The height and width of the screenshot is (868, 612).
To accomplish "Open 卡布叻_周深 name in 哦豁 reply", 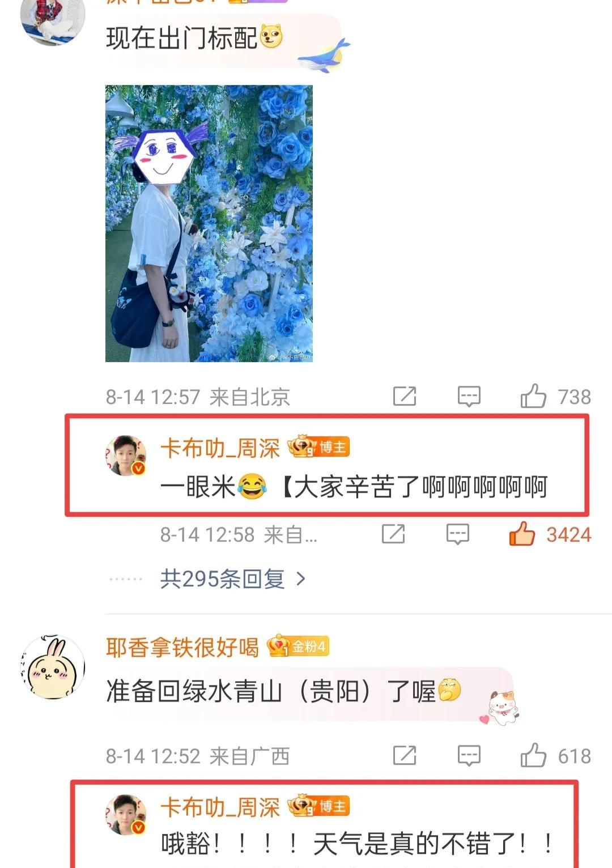I will (220, 807).
